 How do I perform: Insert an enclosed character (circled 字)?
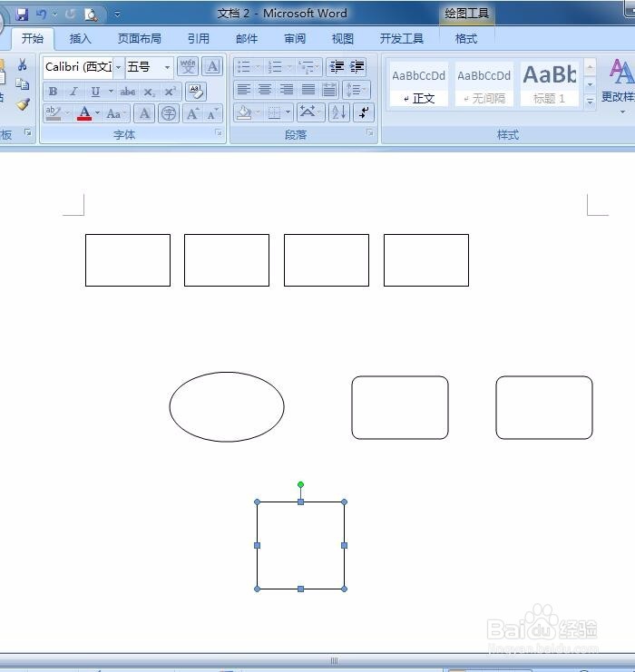[169, 113]
